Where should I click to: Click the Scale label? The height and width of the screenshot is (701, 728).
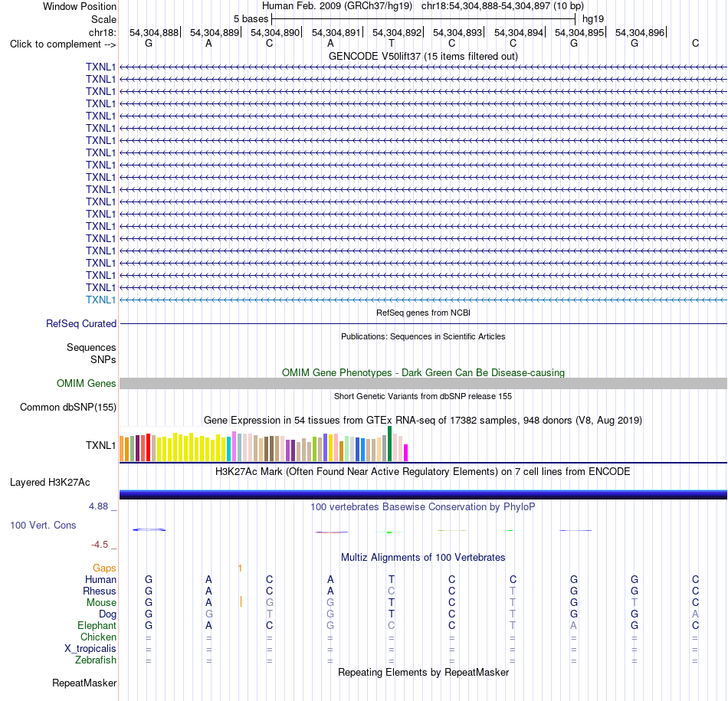point(103,19)
